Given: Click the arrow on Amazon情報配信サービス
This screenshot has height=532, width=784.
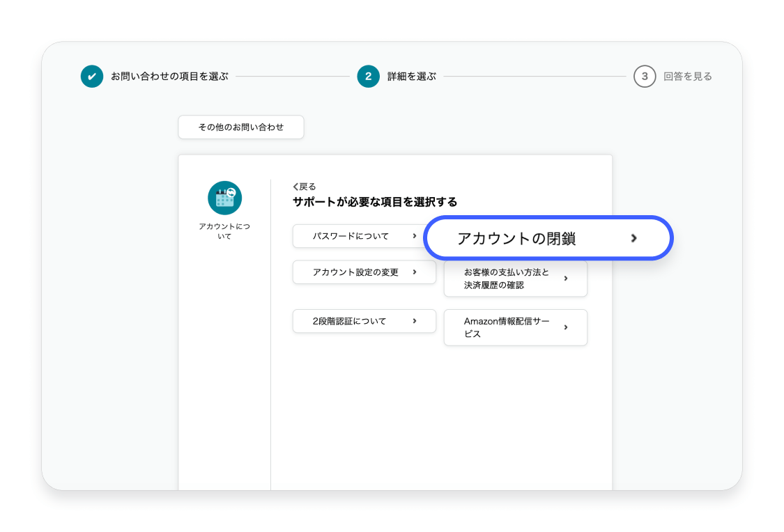Looking at the screenshot, I should click(x=566, y=327).
